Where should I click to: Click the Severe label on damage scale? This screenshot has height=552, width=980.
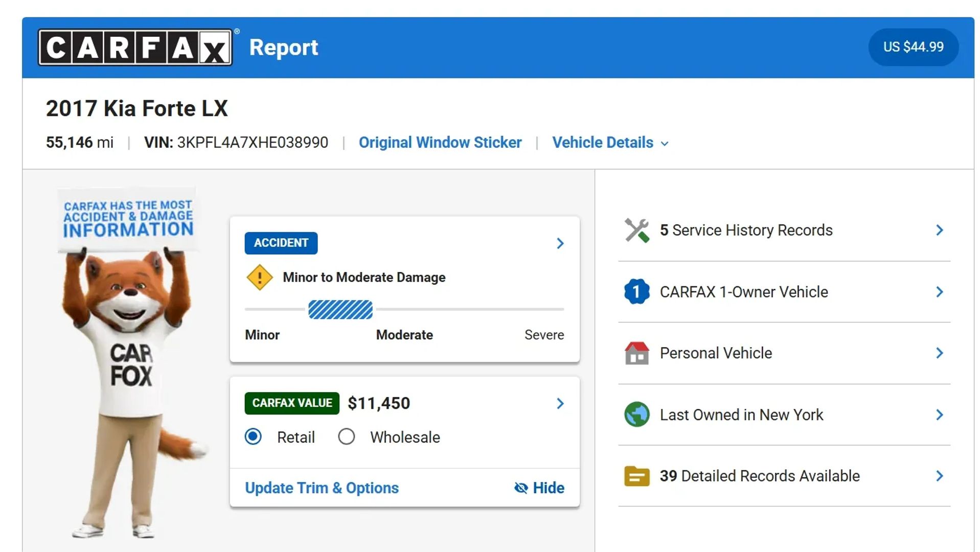(x=544, y=335)
